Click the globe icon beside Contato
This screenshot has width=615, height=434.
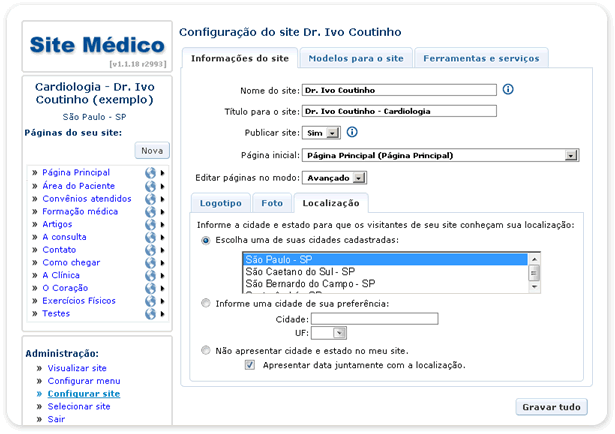(151, 250)
